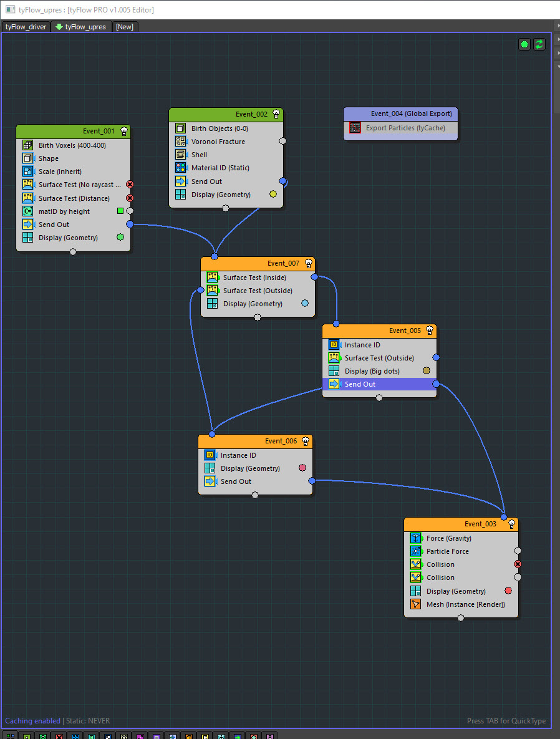This screenshot has width=560, height=739.
Task: Toggle the Event_001 lightbulb enable icon
Action: coord(124,131)
